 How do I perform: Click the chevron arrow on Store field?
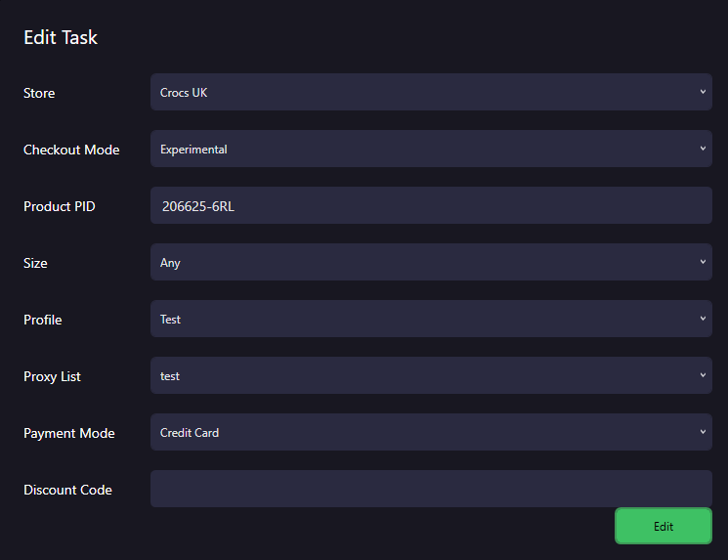click(x=703, y=92)
